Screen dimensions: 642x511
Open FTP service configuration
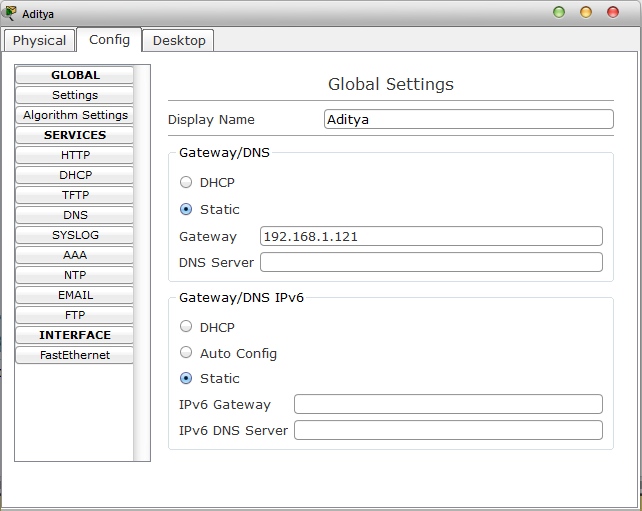pyautogui.click(x=75, y=315)
